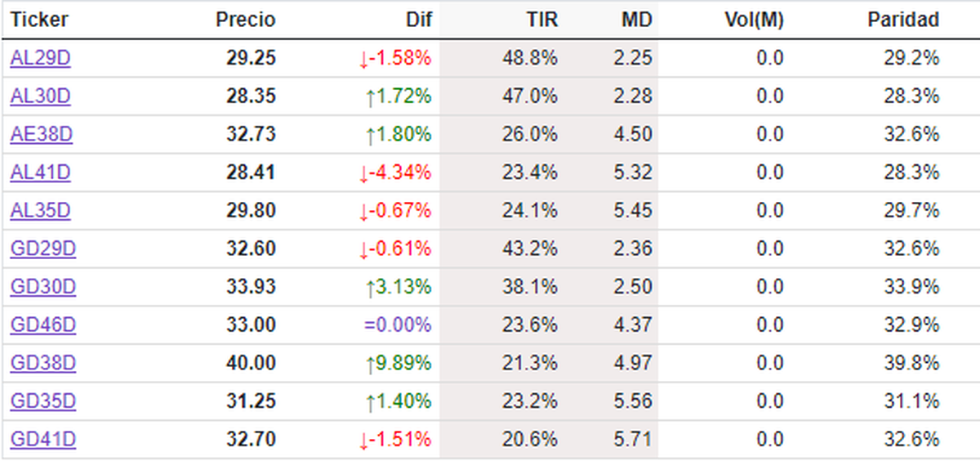The height and width of the screenshot is (461, 980).
Task: Sort by the Precio column header
Action: tap(246, 20)
